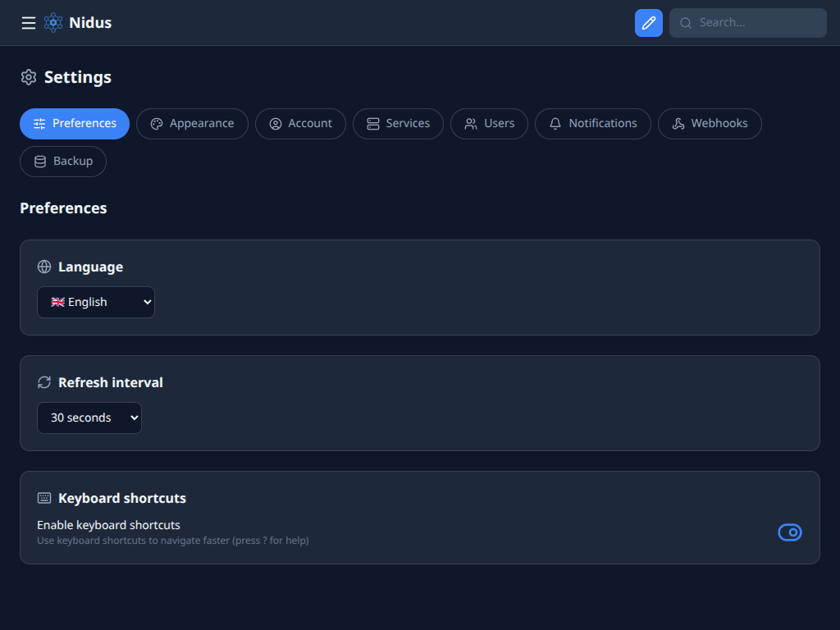This screenshot has width=840, height=630.
Task: Toggle the Enable keyboard shortcuts switch
Action: 789,532
